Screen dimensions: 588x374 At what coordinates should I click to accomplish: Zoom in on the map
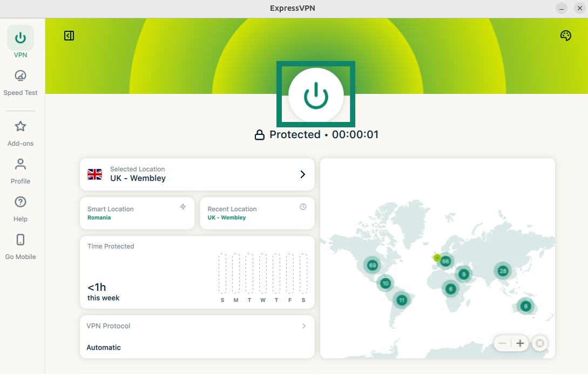tap(520, 343)
